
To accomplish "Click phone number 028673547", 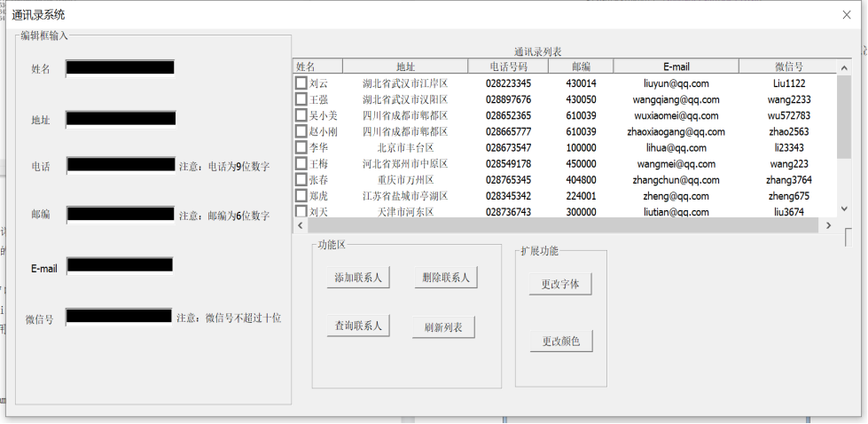I will (x=508, y=148).
